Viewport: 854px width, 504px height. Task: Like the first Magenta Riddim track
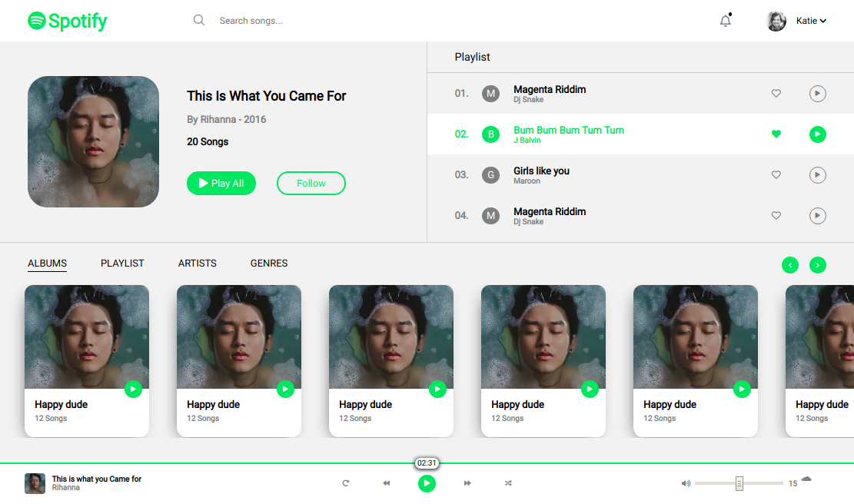tap(776, 94)
